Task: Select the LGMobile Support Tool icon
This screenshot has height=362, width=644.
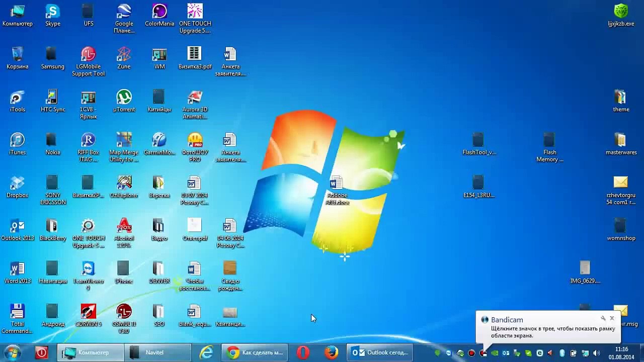Action: [88, 61]
